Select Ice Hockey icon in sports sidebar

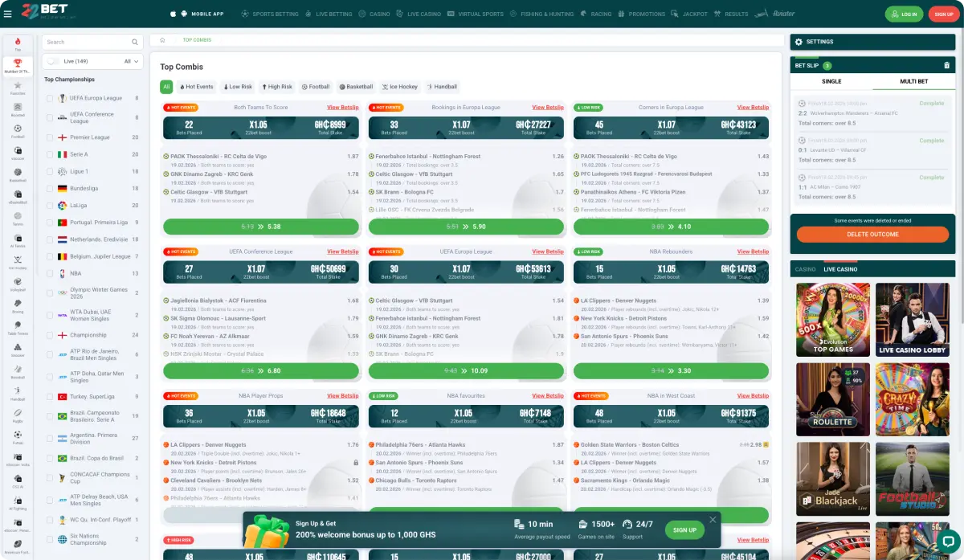tap(18, 261)
